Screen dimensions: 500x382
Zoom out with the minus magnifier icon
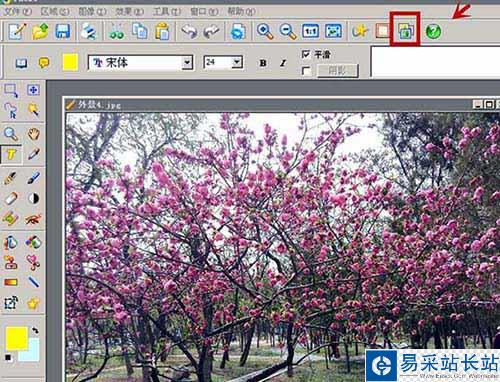[288, 31]
